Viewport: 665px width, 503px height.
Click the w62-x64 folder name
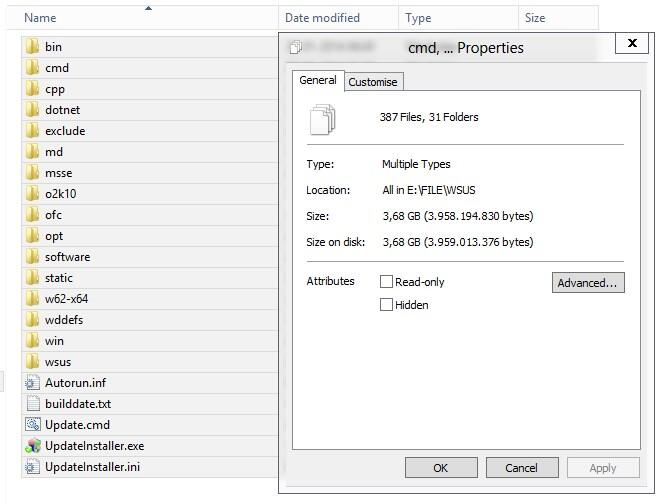67,299
